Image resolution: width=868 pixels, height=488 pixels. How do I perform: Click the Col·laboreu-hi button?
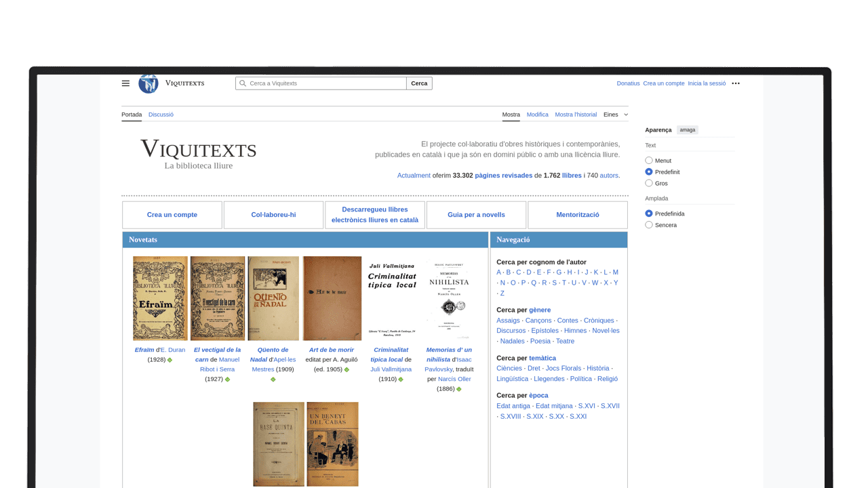pos(273,215)
